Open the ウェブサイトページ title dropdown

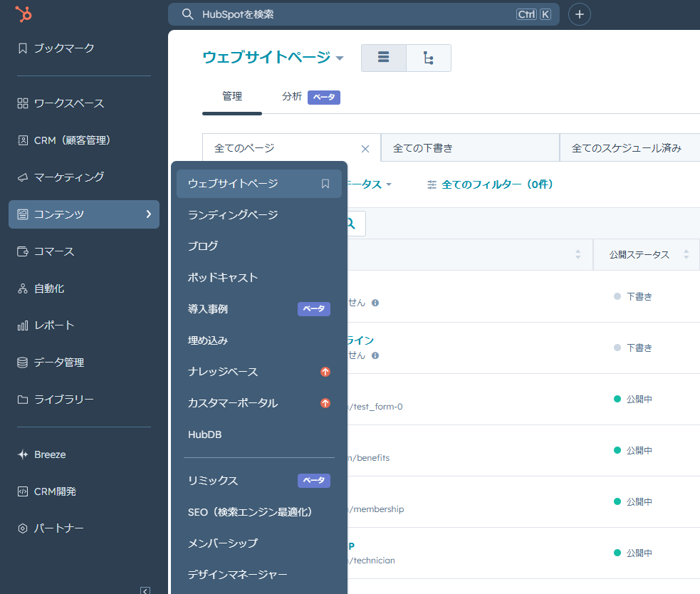pos(273,57)
